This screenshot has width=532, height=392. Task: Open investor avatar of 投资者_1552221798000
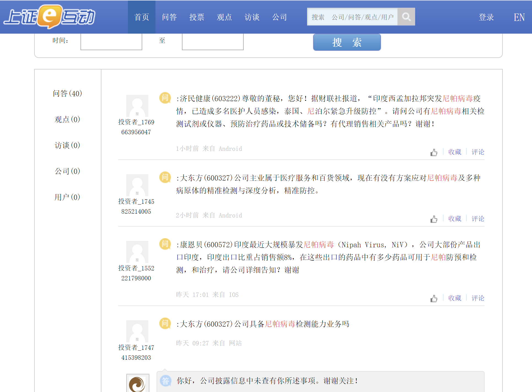(137, 251)
